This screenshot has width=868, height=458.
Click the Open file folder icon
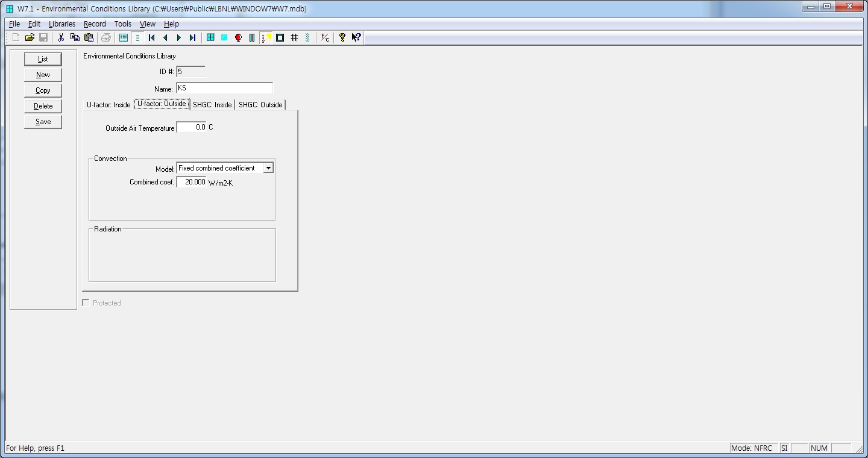[x=30, y=37]
